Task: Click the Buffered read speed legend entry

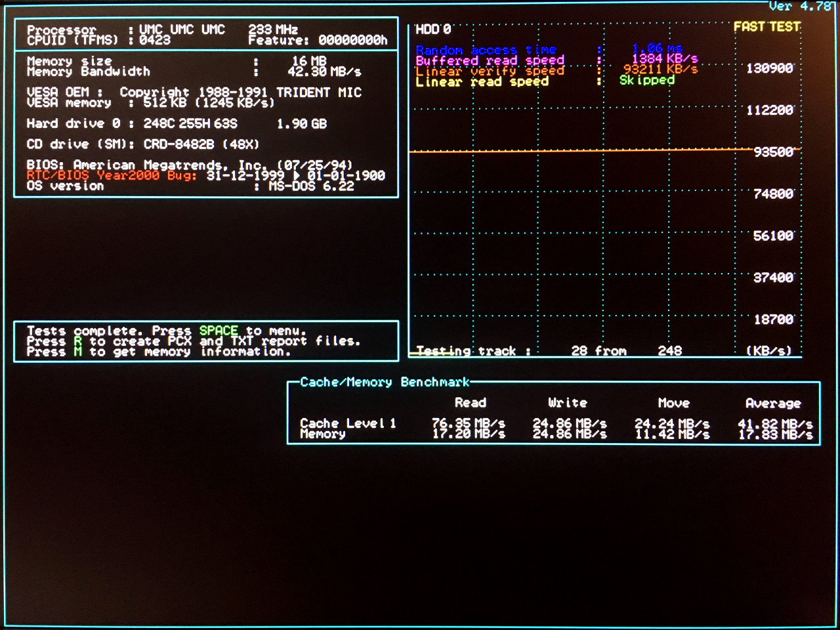Action: coord(490,60)
